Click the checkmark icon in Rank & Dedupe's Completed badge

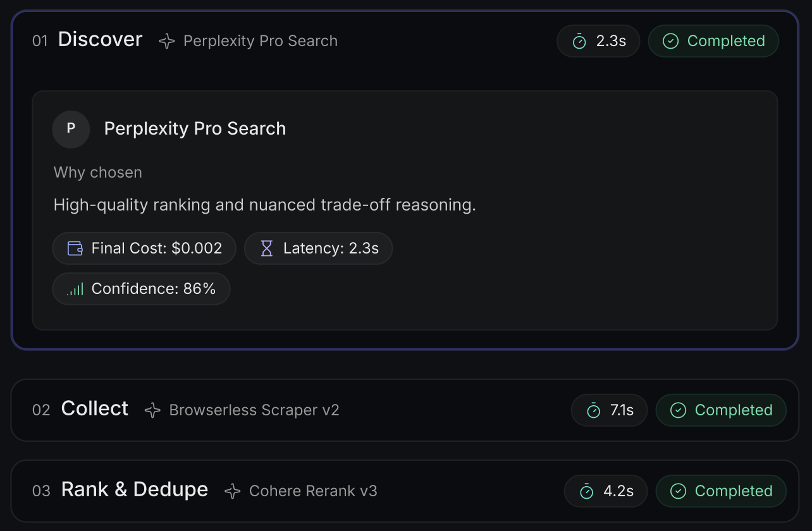pyautogui.click(x=678, y=491)
